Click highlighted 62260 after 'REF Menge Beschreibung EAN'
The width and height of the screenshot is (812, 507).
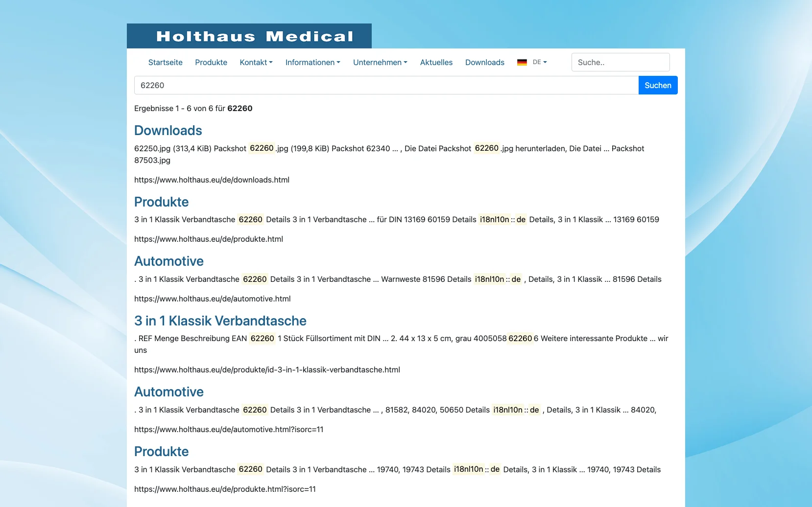point(263,338)
